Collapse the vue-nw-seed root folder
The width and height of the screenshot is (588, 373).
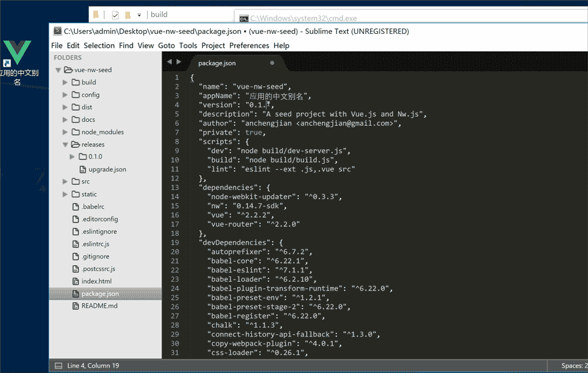[x=58, y=70]
